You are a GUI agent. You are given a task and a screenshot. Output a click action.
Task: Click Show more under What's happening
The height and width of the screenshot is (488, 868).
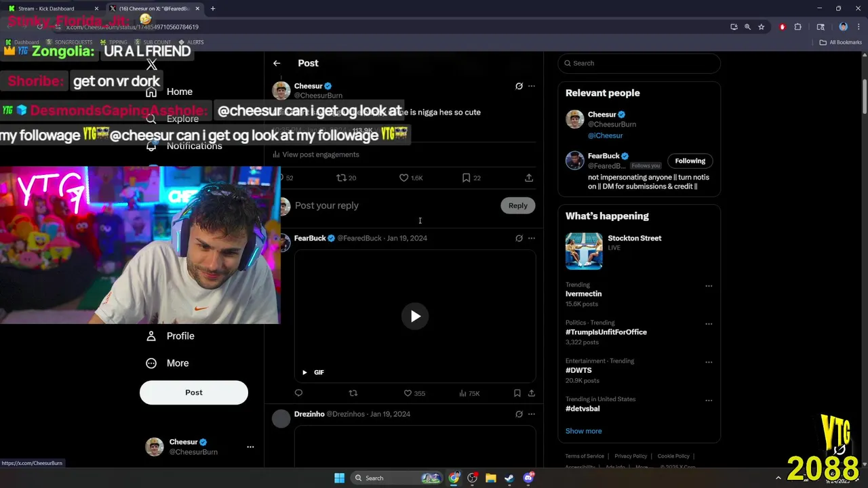[x=583, y=431]
